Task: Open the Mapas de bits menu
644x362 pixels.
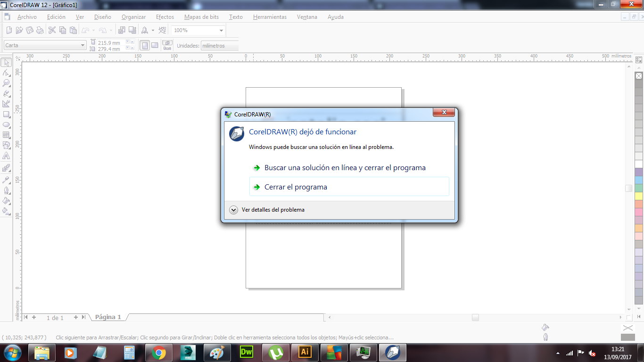Action: (x=201, y=17)
